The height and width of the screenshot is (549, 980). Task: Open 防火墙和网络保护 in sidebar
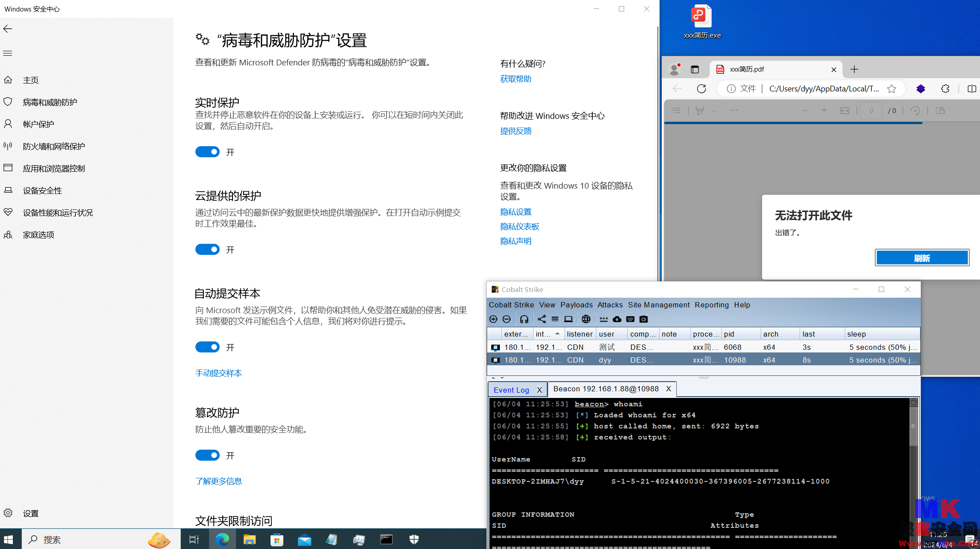point(53,146)
